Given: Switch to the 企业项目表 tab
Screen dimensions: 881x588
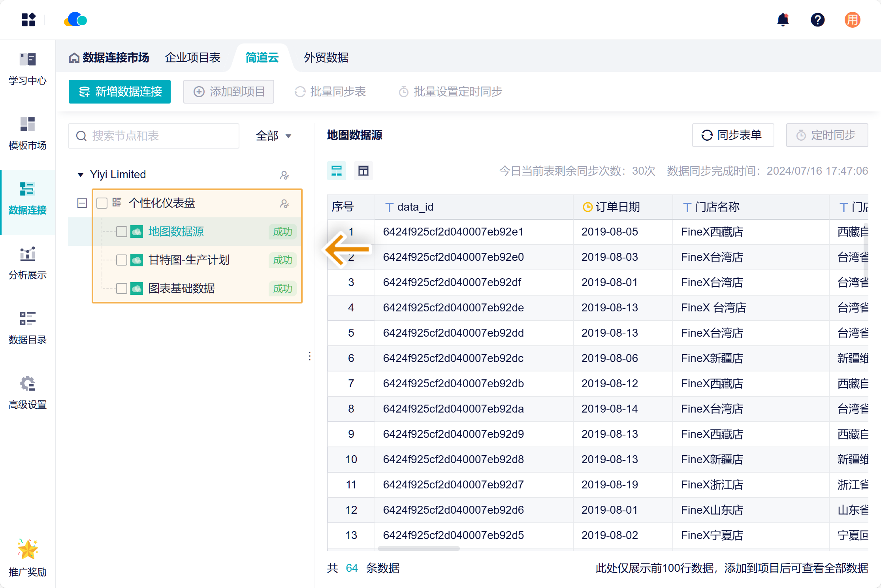Looking at the screenshot, I should coord(192,58).
